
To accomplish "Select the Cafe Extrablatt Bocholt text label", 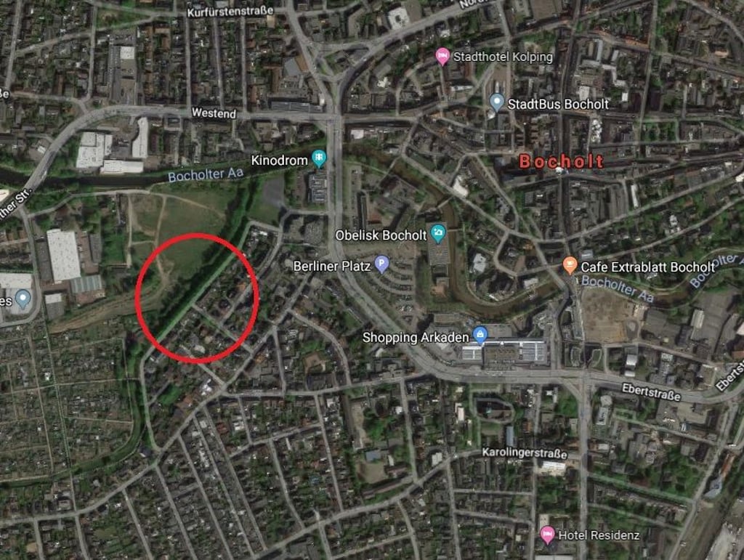I will pyautogui.click(x=647, y=267).
